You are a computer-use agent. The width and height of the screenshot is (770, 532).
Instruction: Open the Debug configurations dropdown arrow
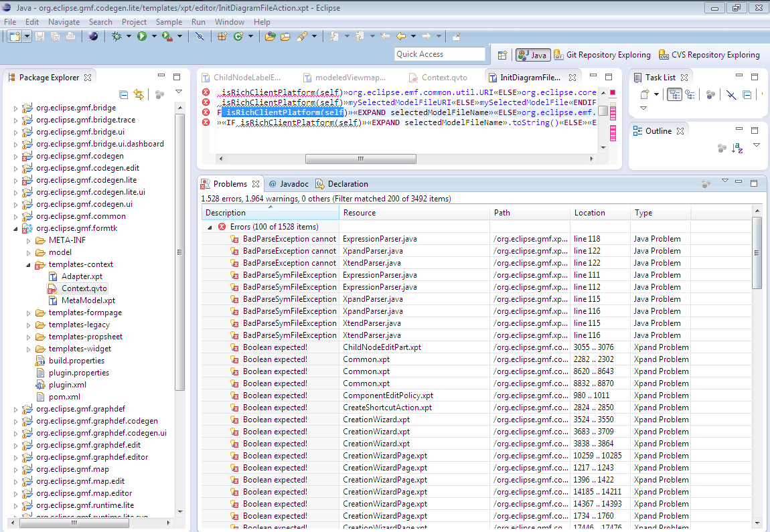click(129, 36)
